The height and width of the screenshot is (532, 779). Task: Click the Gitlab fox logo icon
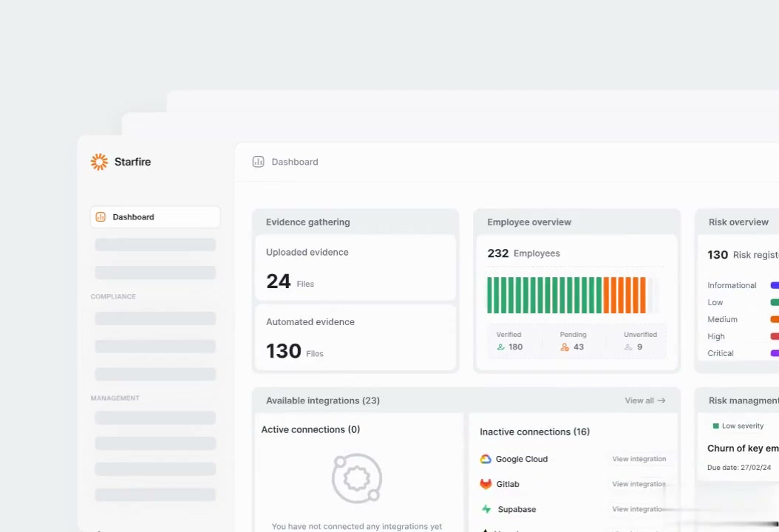click(486, 484)
